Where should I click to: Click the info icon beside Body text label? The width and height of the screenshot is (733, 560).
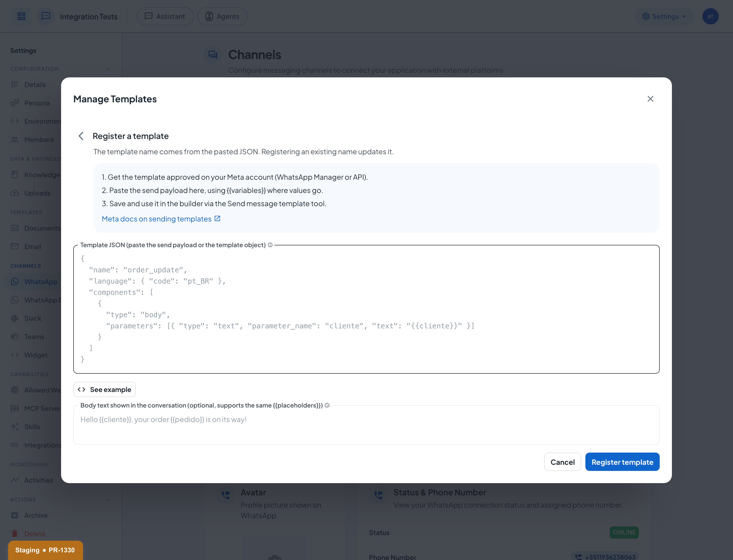point(327,405)
